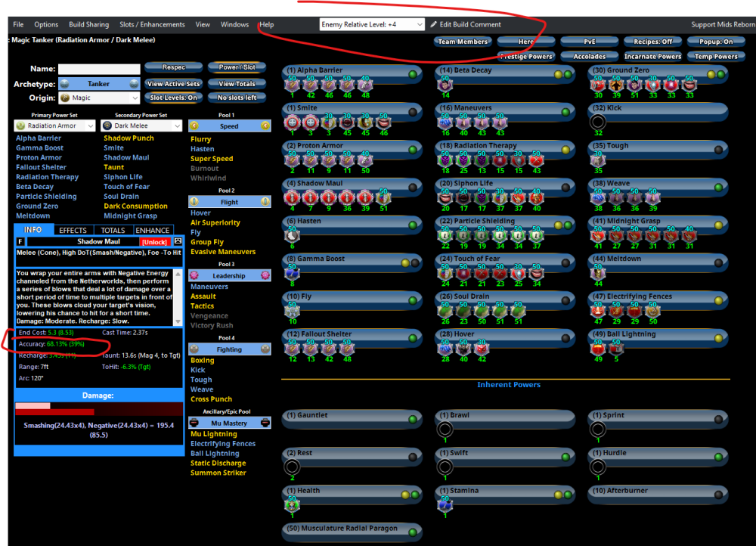This screenshot has width=756, height=546.
Task: Open the Enemy Relative Level dropdown
Action: coord(372,24)
